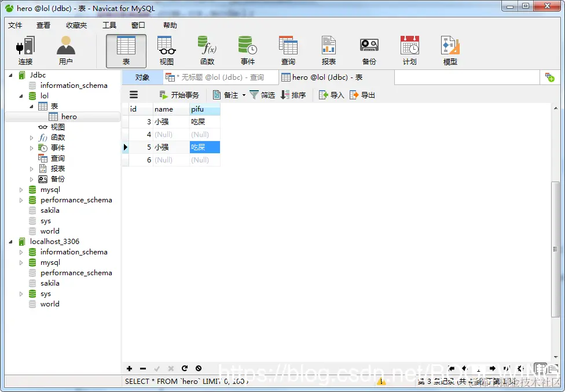Click the 模型 (Model) toolbar icon
The height and width of the screenshot is (392, 565).
(x=450, y=51)
